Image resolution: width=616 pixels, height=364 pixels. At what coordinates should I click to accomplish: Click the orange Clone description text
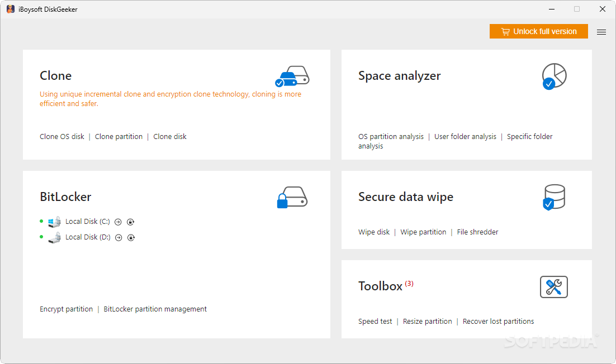[x=170, y=99]
